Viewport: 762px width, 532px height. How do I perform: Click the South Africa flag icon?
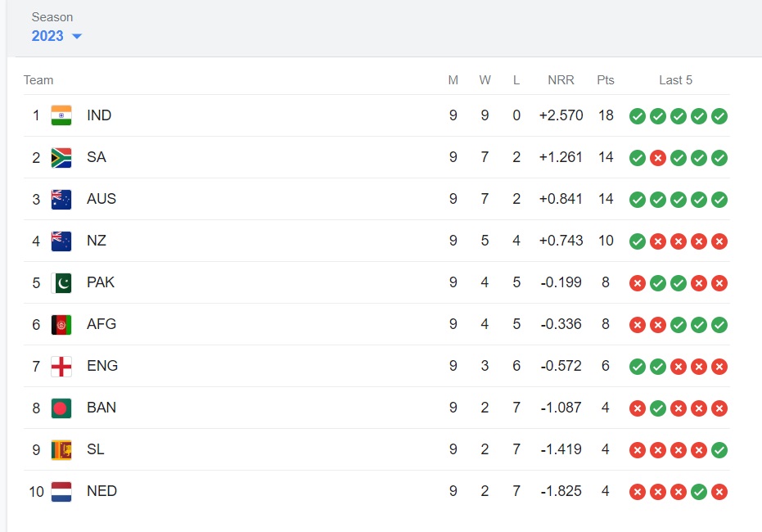pos(61,157)
